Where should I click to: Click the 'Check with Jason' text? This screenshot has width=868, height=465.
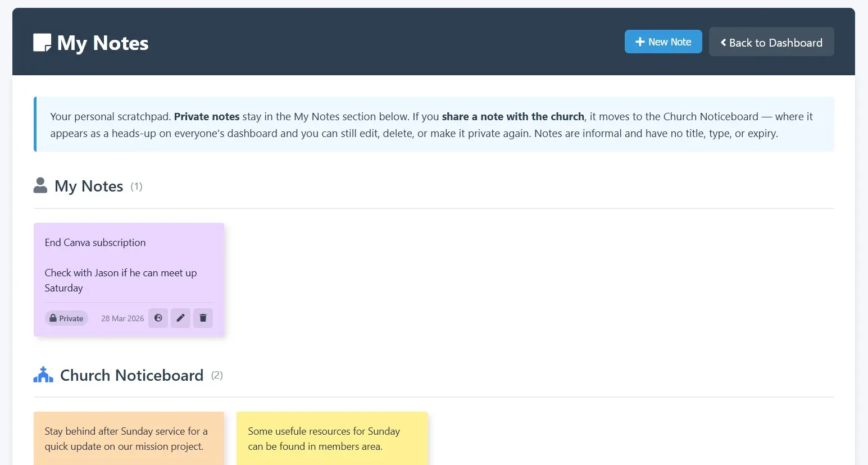[121, 280]
